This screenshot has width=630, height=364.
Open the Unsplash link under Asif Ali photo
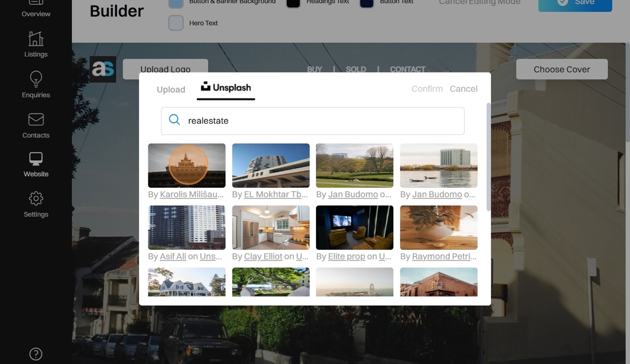tap(210, 257)
